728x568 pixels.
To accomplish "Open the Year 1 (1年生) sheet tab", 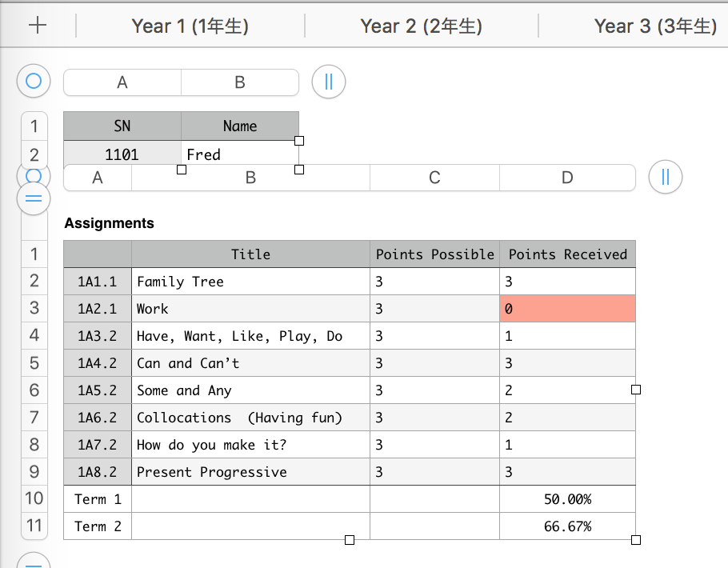I will [190, 26].
